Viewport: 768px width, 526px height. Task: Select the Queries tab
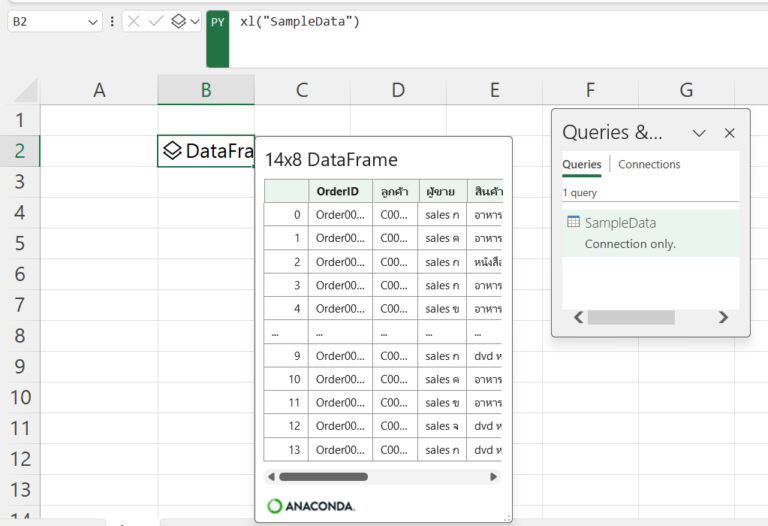point(581,164)
